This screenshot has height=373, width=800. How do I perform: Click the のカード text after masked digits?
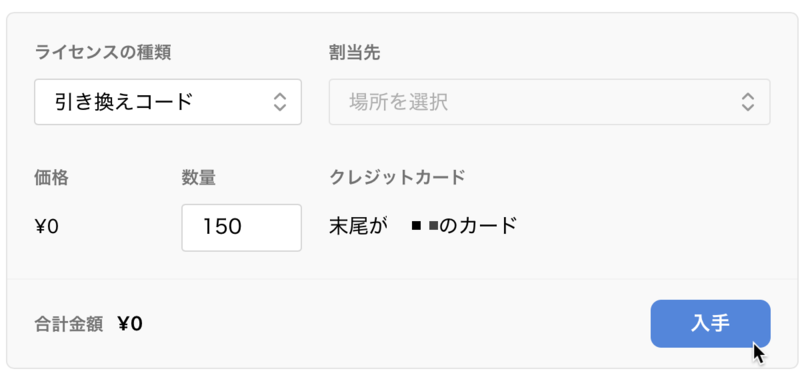pyautogui.click(x=479, y=226)
